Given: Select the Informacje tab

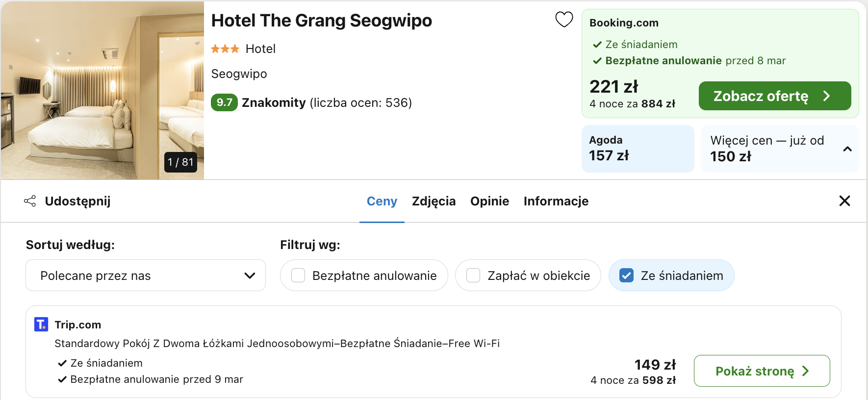Looking at the screenshot, I should point(556,201).
